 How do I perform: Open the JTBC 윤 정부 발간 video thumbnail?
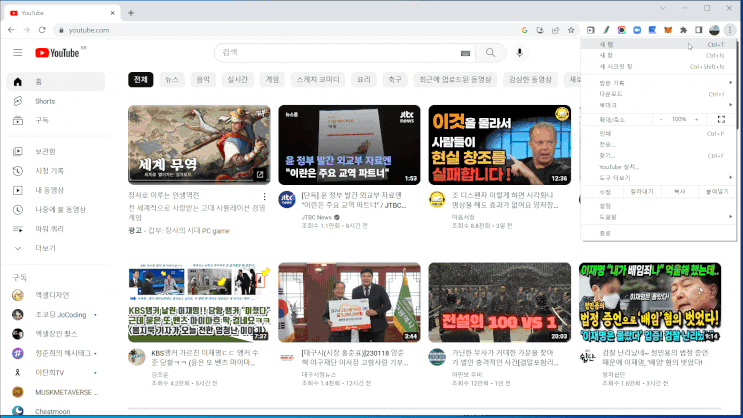pyautogui.click(x=349, y=145)
